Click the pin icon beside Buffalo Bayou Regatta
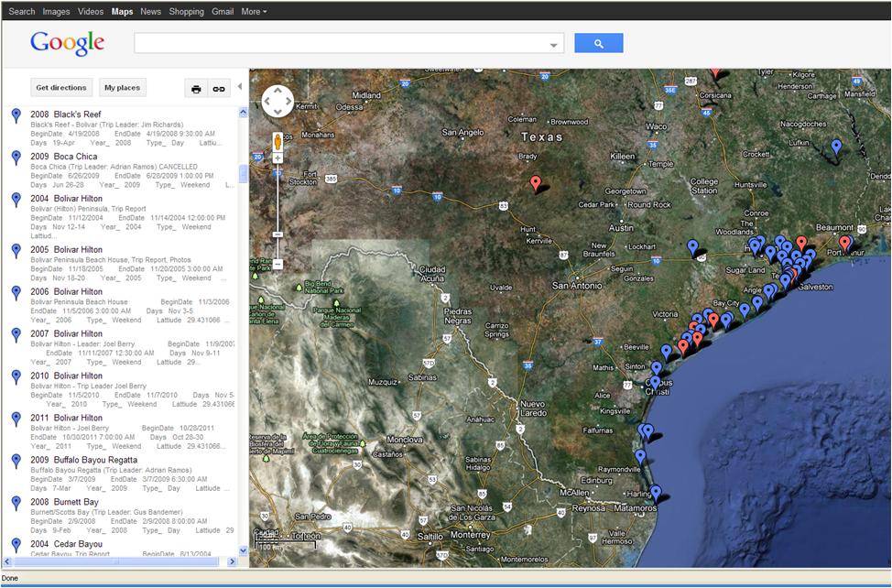 point(16,462)
